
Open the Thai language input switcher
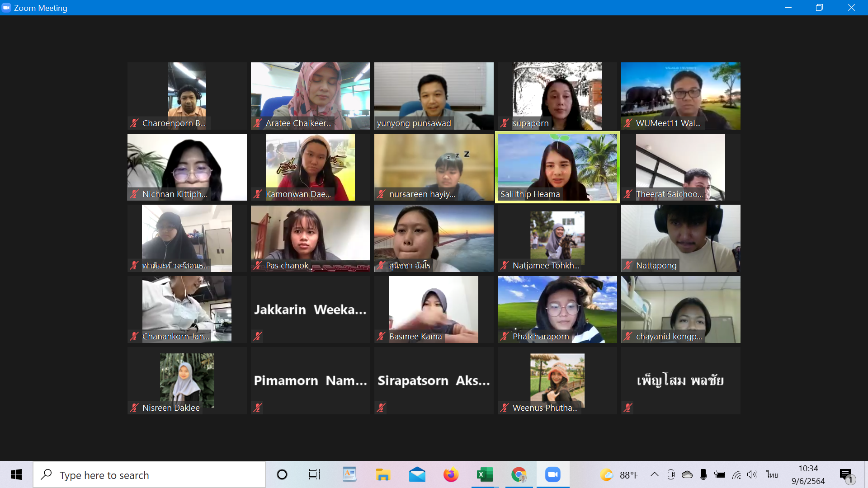click(772, 474)
